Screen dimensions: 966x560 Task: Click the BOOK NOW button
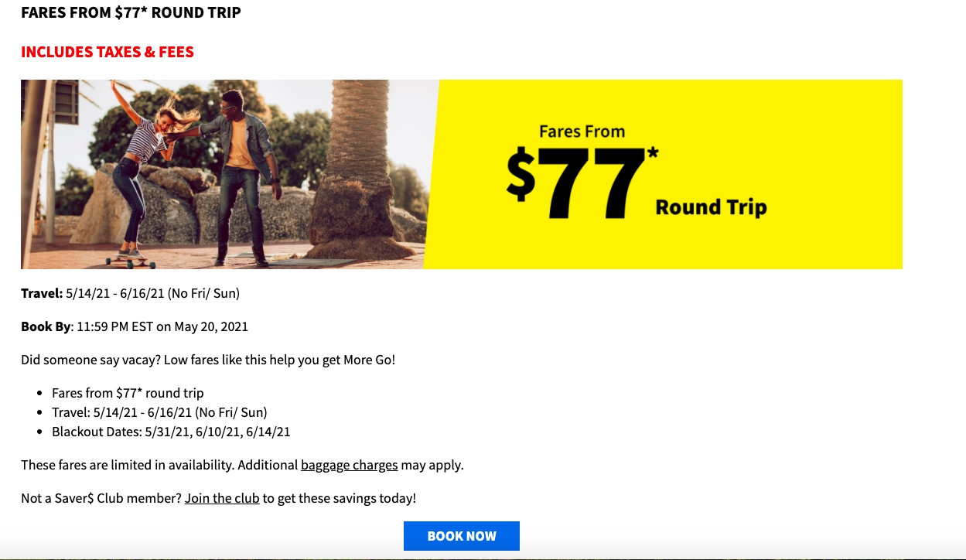[x=461, y=536]
